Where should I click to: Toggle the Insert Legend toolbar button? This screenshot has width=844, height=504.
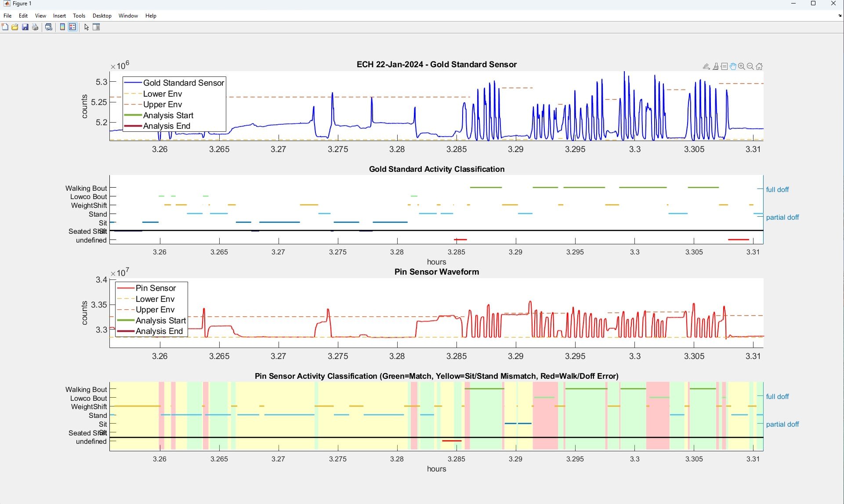coord(72,27)
